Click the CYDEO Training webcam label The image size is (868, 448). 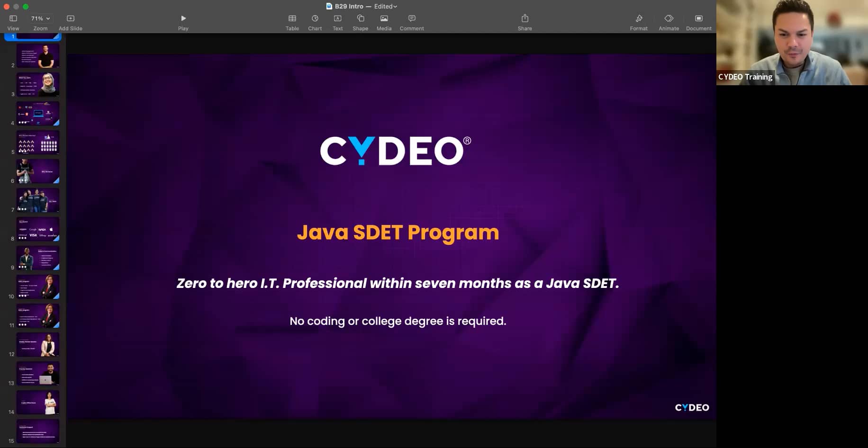(x=745, y=76)
